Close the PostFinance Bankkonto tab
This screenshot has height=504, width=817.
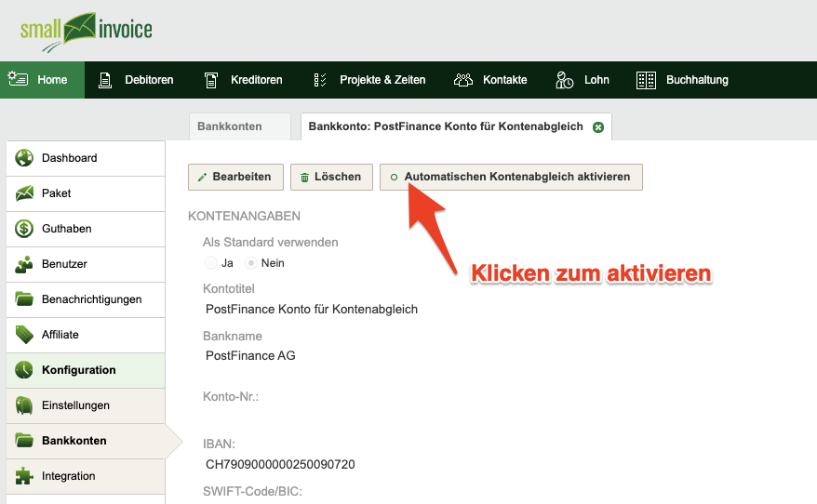tap(598, 127)
